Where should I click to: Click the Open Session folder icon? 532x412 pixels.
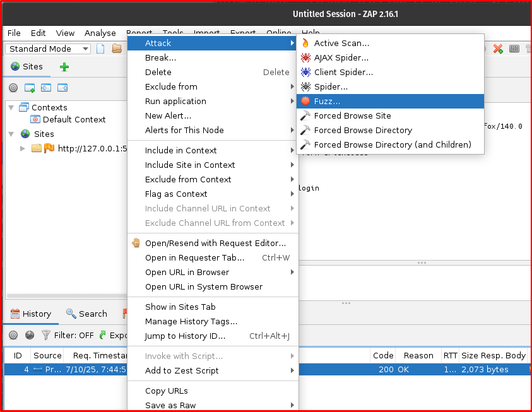click(x=117, y=49)
